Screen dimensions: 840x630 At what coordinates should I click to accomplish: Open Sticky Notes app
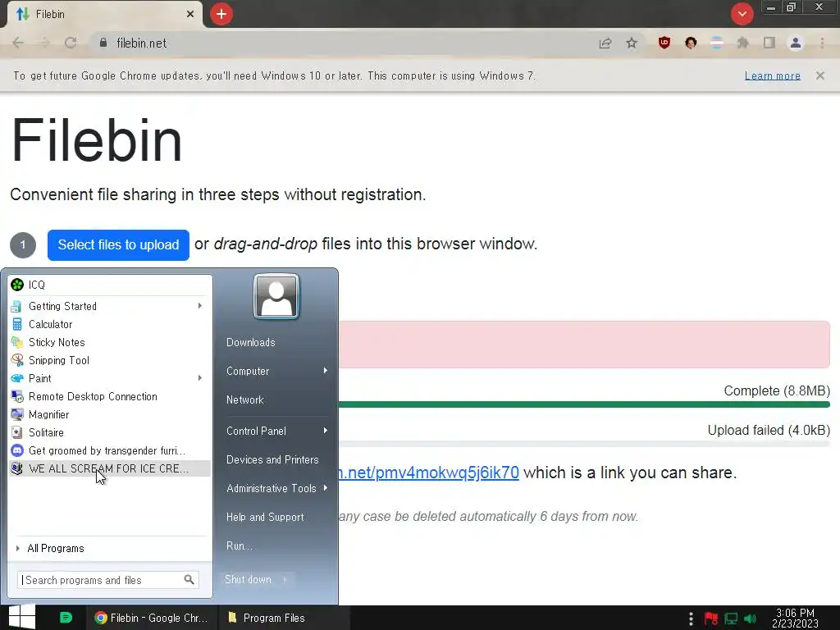[x=110, y=342]
